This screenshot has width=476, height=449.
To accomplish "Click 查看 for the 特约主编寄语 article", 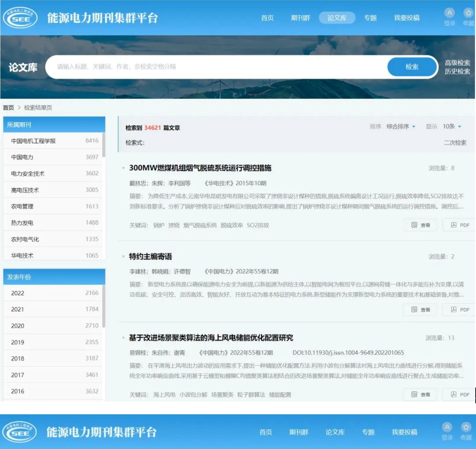I will click(420, 310).
